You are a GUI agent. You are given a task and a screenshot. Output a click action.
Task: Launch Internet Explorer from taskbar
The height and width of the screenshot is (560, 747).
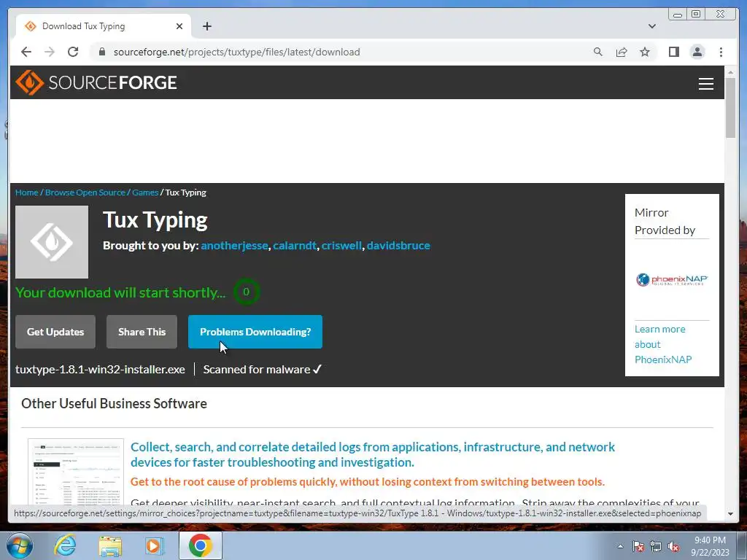point(65,545)
